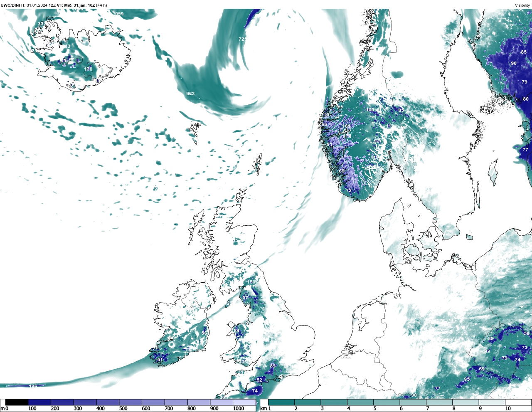Click the '51' value over southwest Ireland
Viewport: 532px width, 412px height.
pos(160,360)
